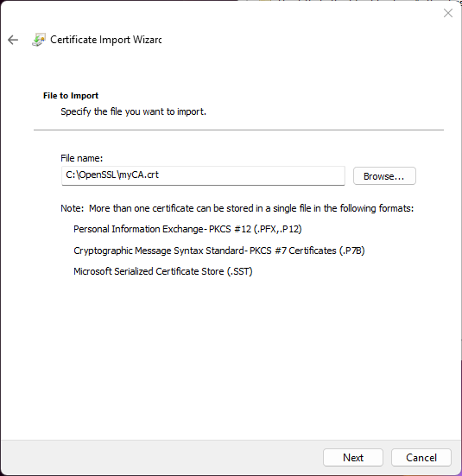Click the 'Microsoft Serialized Certificate Store (.SST)' line

pos(162,271)
